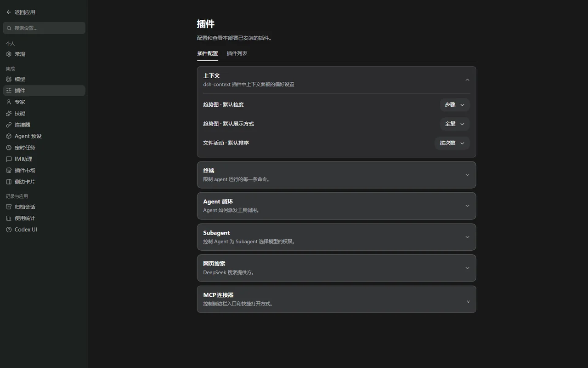Click the DeepSeek 搜索提供方 description
This screenshot has width=588, height=368.
[229, 272]
